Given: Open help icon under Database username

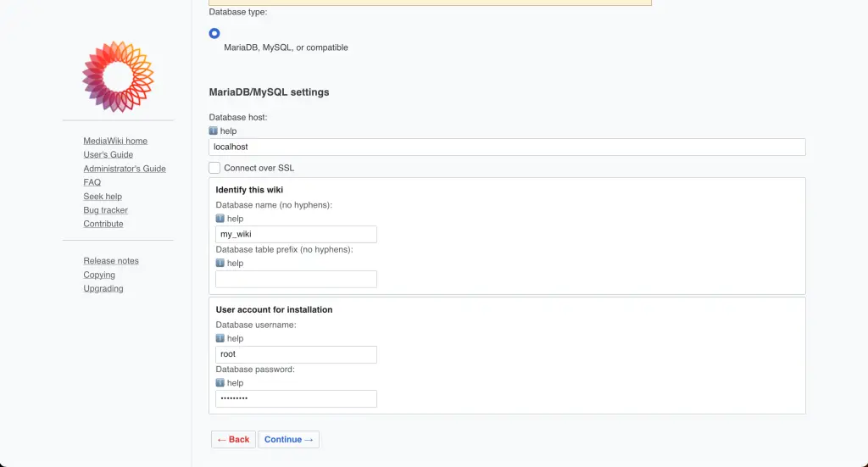Looking at the screenshot, I should 220,338.
